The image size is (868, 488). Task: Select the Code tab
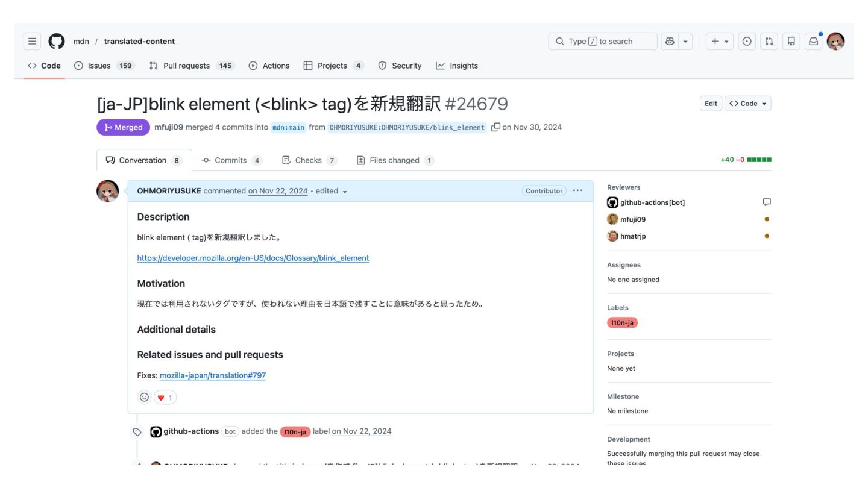pos(45,66)
